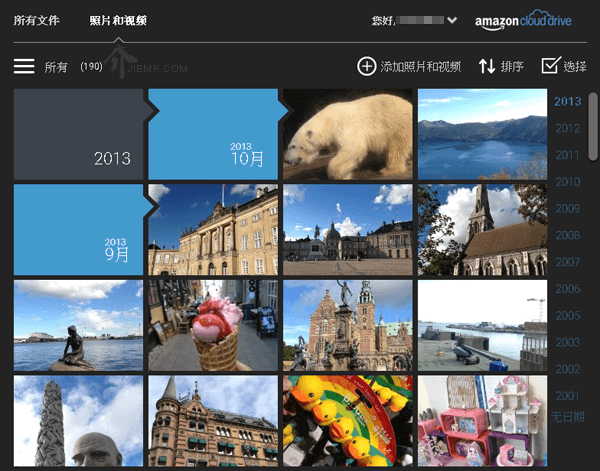
Task: Open the Little Mermaid statue photo
Action: coord(78,325)
